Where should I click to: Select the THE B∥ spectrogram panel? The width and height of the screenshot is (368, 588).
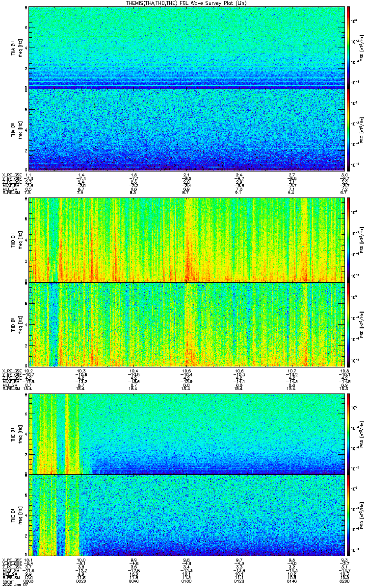(x=187, y=515)
